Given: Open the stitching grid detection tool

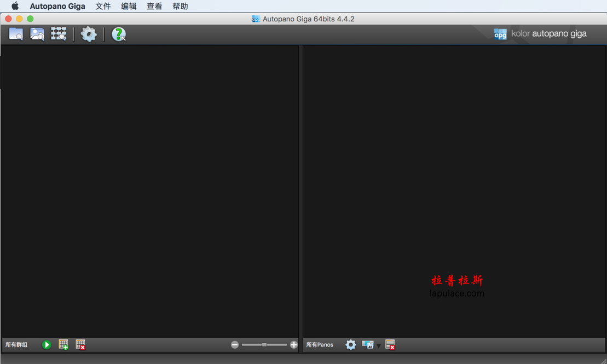Looking at the screenshot, I should point(59,33).
